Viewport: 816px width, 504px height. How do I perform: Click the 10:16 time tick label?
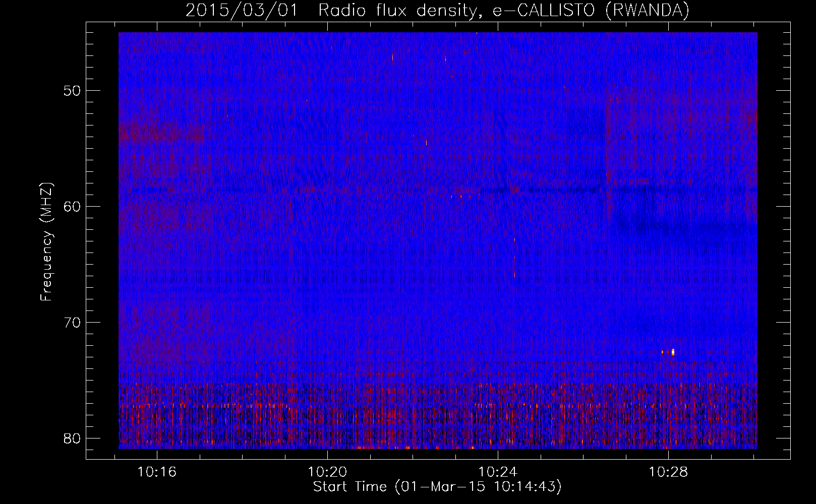(x=157, y=472)
